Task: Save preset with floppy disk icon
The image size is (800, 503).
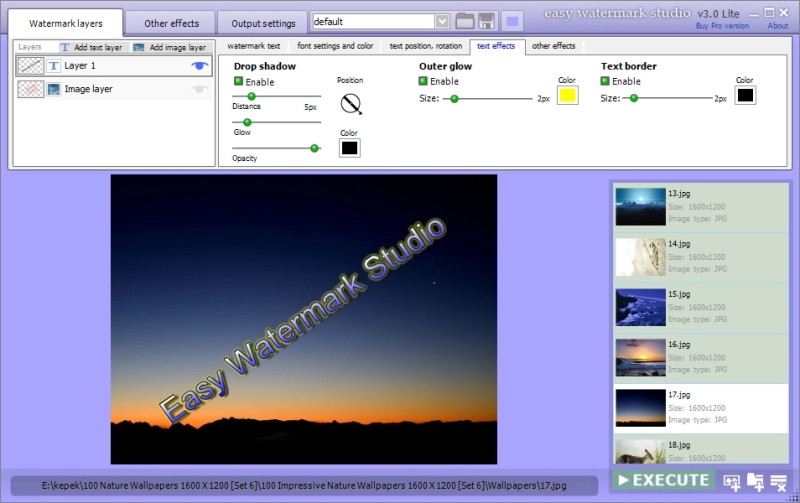Action: (x=486, y=21)
